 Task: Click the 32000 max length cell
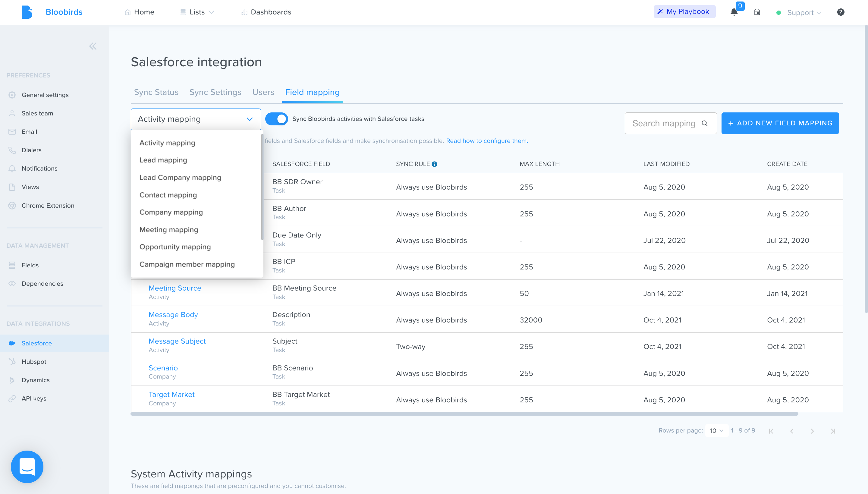coord(531,320)
